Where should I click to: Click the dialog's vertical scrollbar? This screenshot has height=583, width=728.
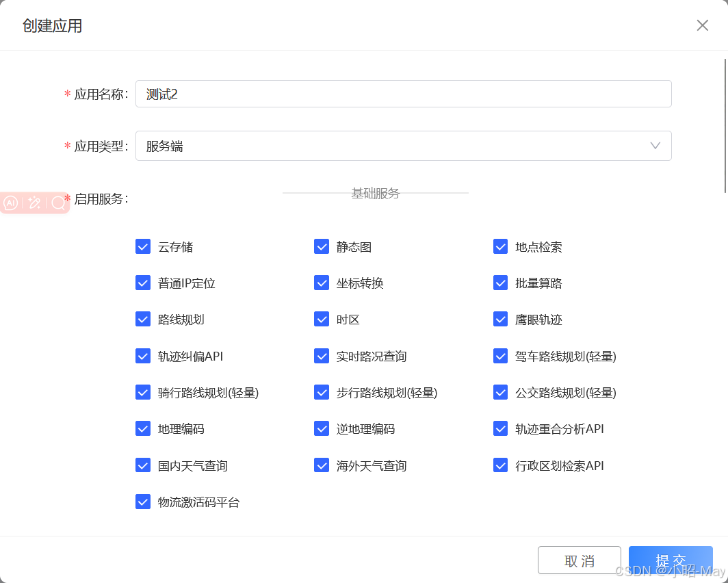(x=725, y=125)
